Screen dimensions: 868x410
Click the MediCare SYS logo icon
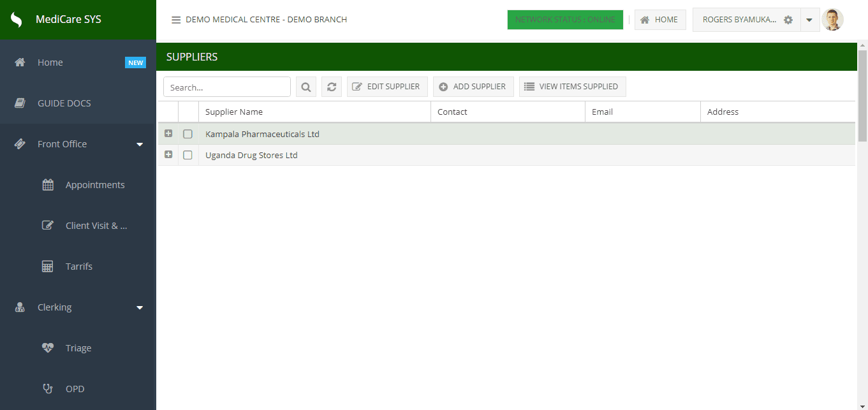click(17, 20)
